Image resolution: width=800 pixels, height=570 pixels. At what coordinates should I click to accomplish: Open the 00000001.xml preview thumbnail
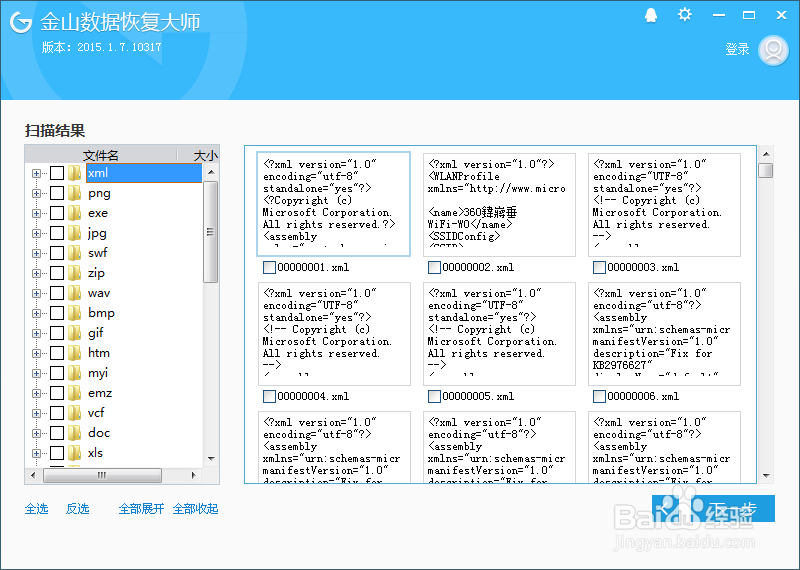coord(334,204)
